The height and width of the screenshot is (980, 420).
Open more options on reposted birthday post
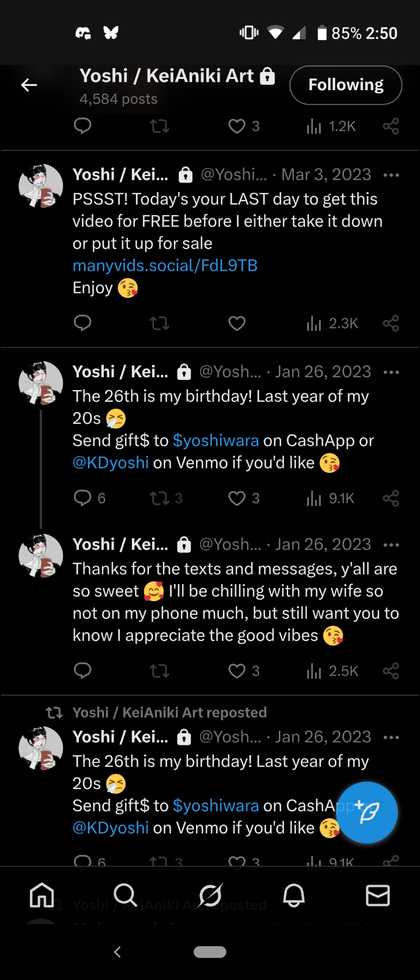tap(391, 737)
